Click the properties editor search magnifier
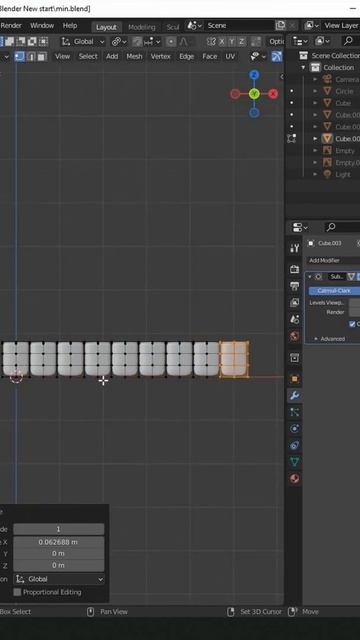Screen dimensions: 360x640 (x=331, y=227)
